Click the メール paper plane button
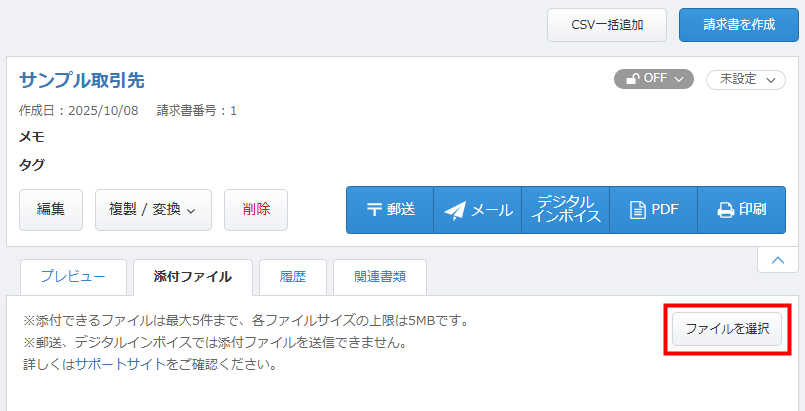This screenshot has height=411, width=805. pos(478,210)
